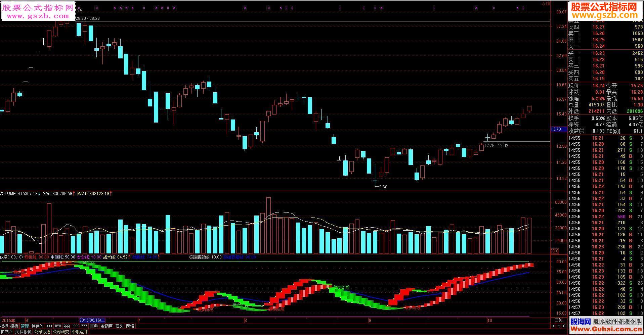
Task: Switch to the QQQ template tab
Action: point(67,326)
